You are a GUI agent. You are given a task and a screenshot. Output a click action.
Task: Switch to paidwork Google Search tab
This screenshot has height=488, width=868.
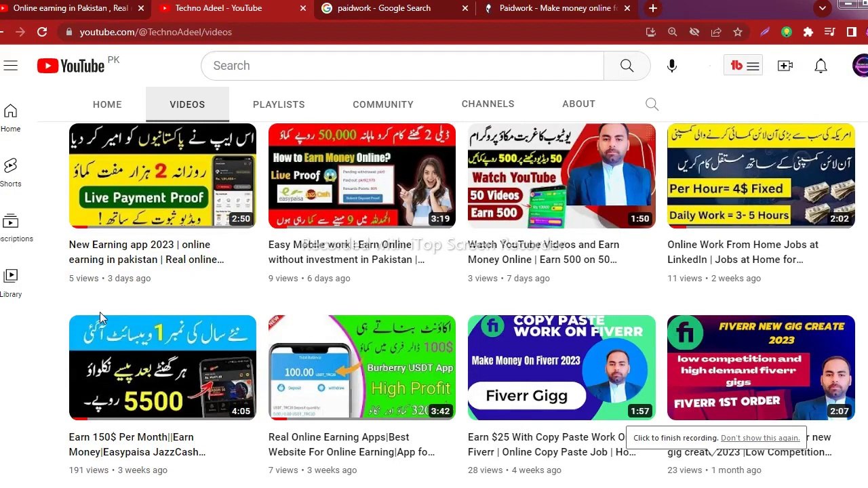395,8
